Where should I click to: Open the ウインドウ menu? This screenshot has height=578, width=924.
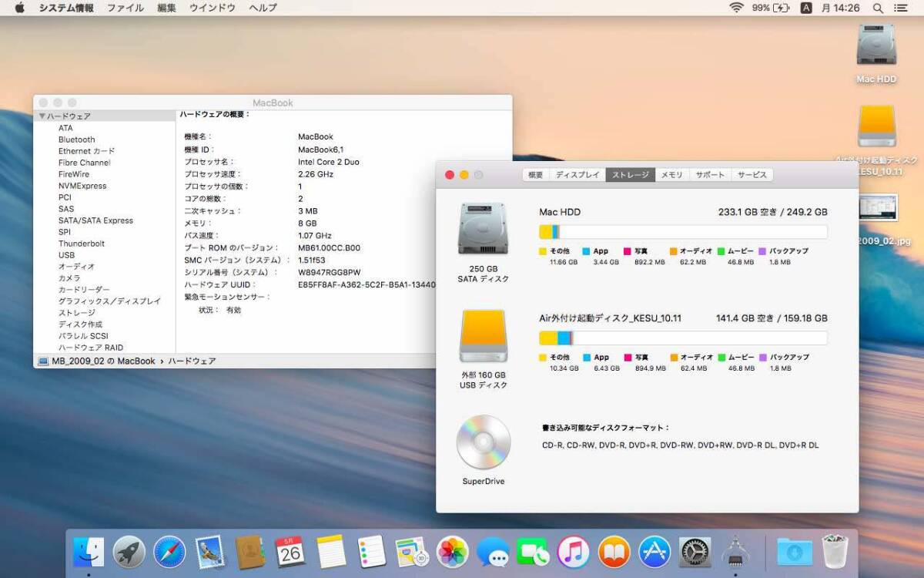pyautogui.click(x=213, y=8)
